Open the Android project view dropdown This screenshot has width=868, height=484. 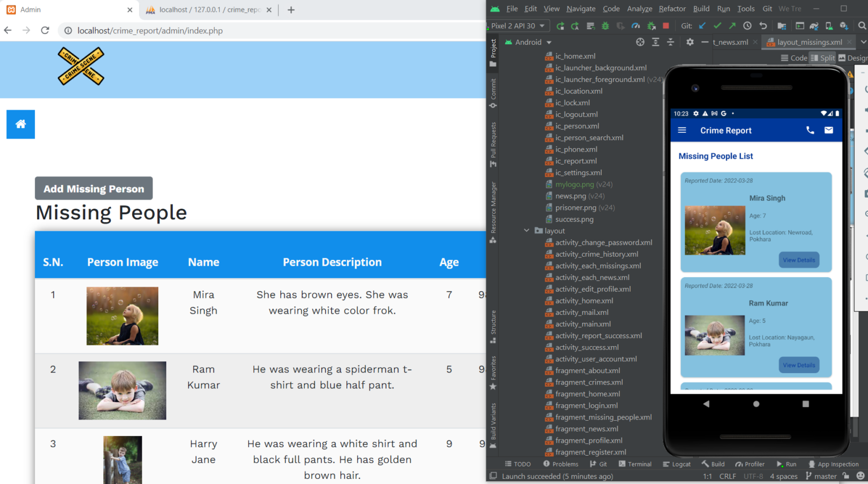(532, 42)
